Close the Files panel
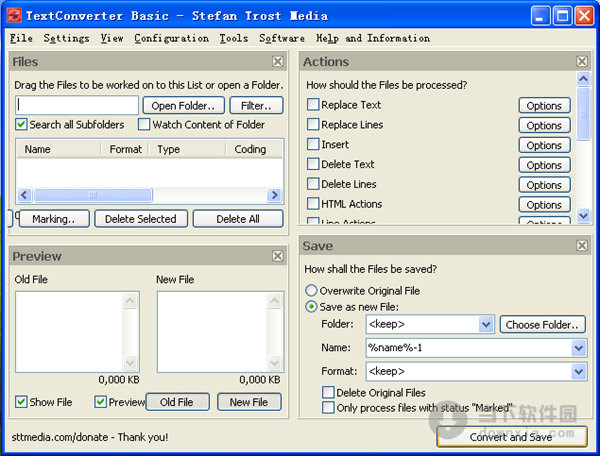Image resolution: width=600 pixels, height=456 pixels. coord(278,61)
